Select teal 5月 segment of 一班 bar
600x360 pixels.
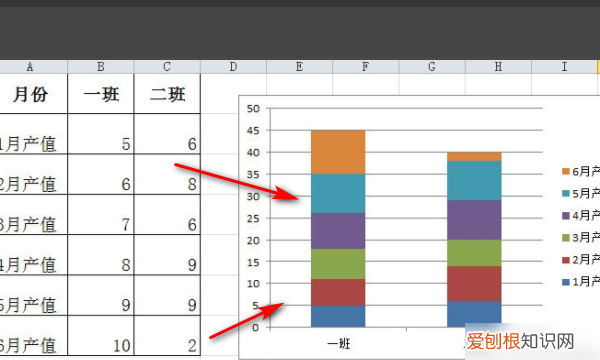338,194
